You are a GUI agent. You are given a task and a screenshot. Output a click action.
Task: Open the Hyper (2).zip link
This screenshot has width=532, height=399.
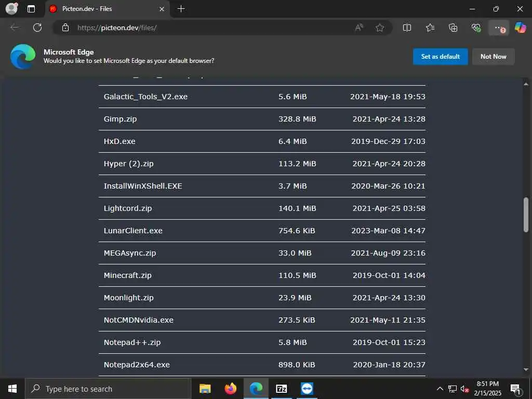click(x=129, y=164)
